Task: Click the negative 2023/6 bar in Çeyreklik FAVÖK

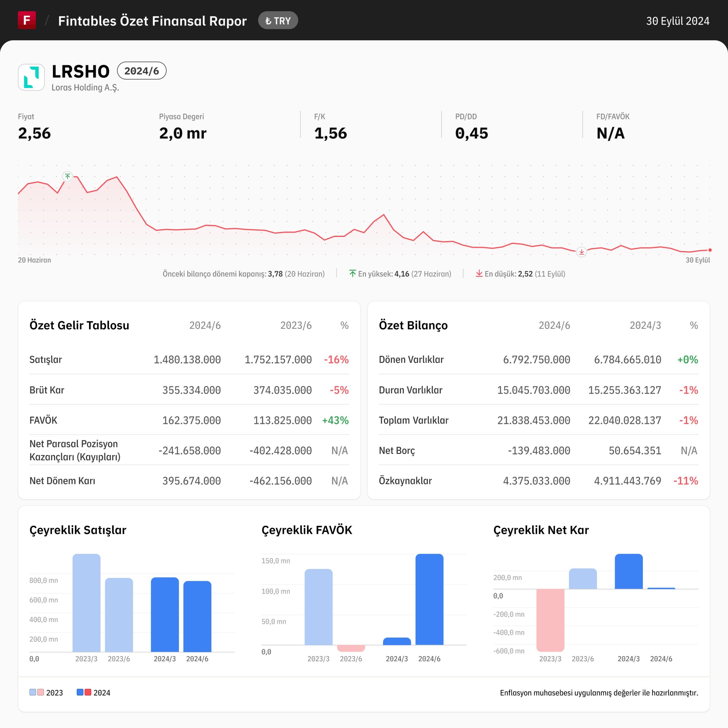Action: coord(351,648)
